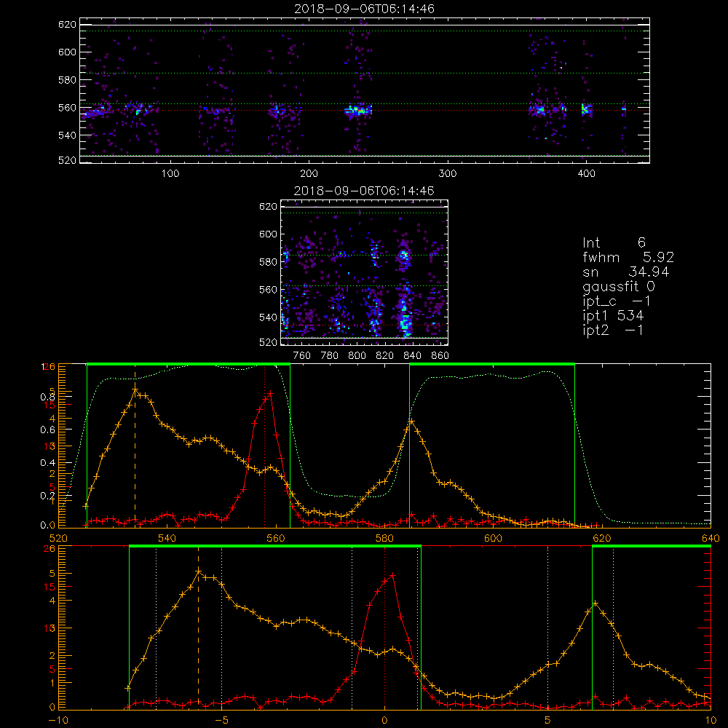Click x-axis label 400 of top image
Image resolution: width=728 pixels, height=728 pixels.
pos(586,174)
